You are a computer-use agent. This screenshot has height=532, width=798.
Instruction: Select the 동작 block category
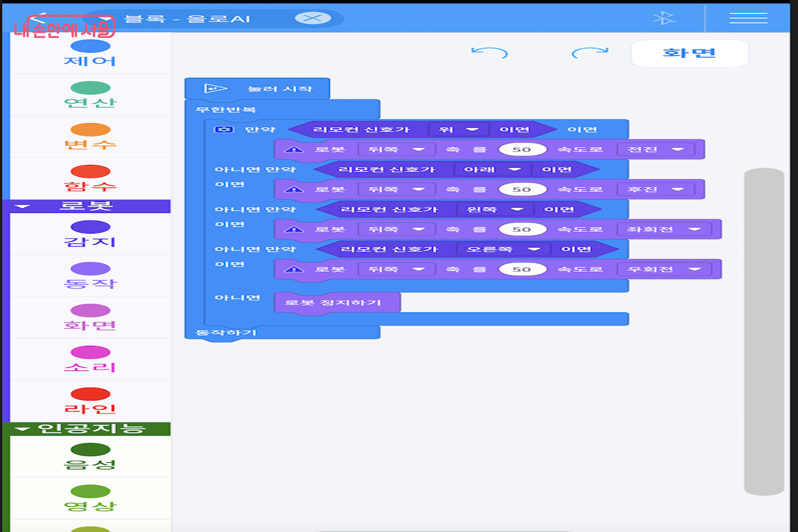[x=90, y=276]
